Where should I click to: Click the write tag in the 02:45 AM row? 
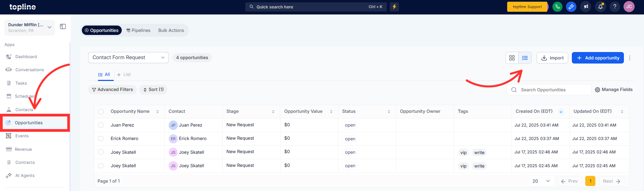click(x=479, y=166)
